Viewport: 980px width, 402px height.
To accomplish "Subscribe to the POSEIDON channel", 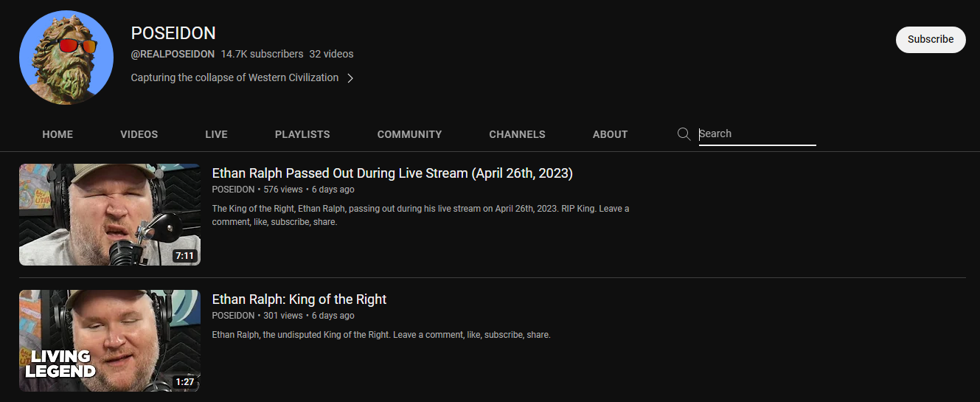I will pyautogui.click(x=931, y=40).
